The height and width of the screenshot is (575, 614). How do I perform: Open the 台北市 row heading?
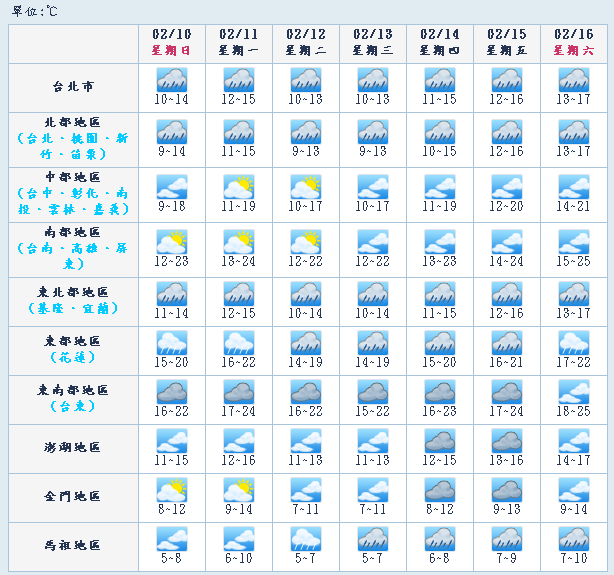click(x=76, y=87)
